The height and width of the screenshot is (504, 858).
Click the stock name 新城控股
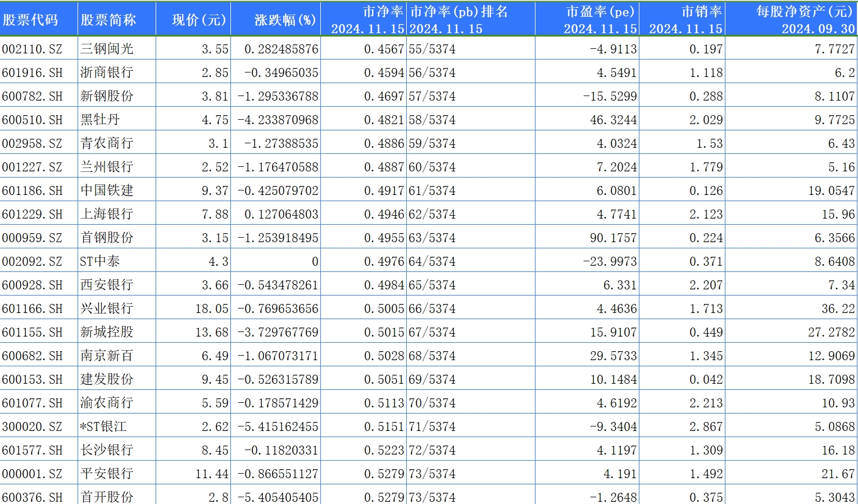pyautogui.click(x=107, y=333)
